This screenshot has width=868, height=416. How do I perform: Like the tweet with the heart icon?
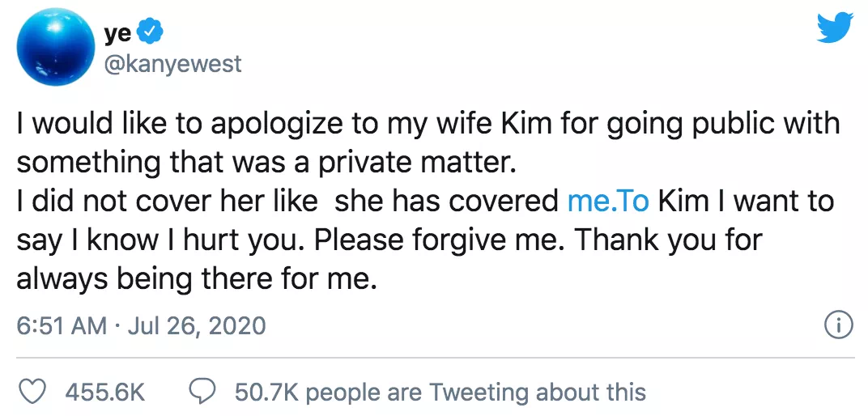coord(32,392)
